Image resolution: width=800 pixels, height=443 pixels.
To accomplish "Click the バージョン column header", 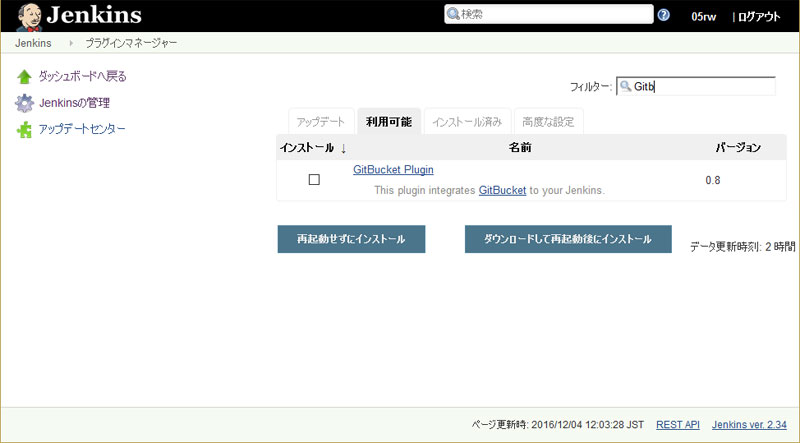I will coord(738,147).
